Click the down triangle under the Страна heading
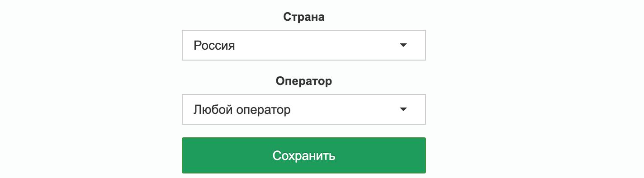This screenshot has width=644, height=178. 404,45
